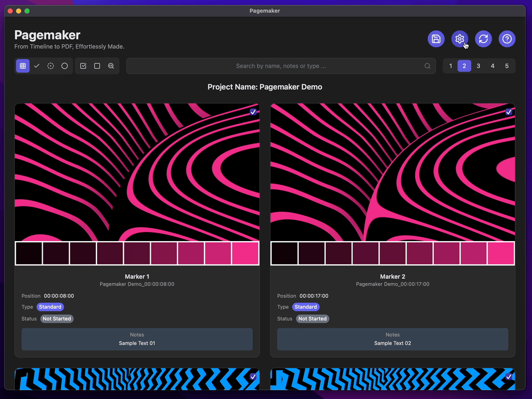The width and height of the screenshot is (532, 399).
Task: Click the Pagemaker Demo_00:00:08:00 subtitle
Action: pyautogui.click(x=137, y=284)
